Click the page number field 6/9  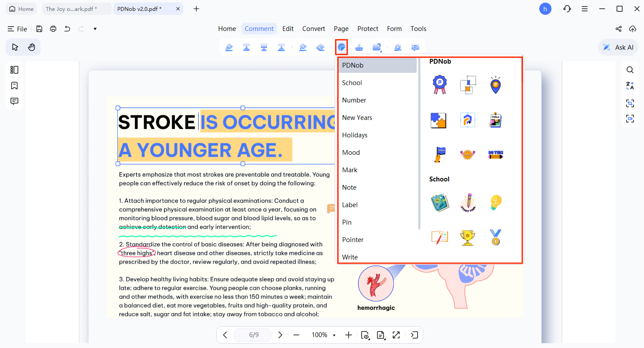253,335
